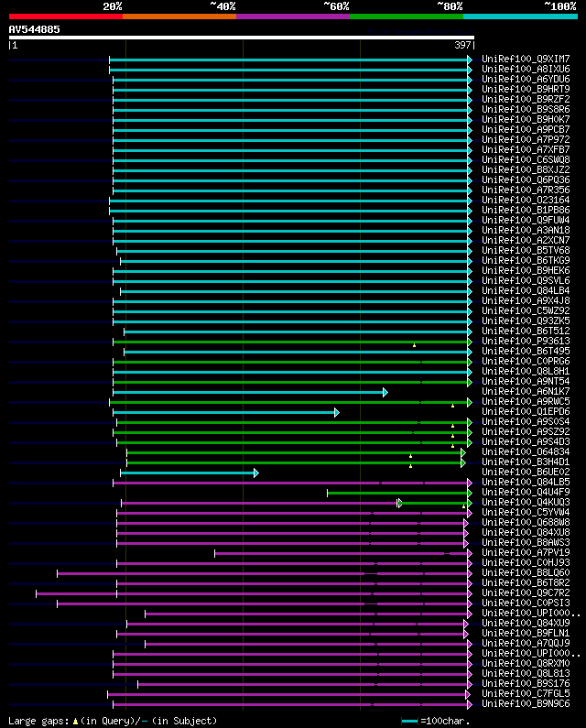586x728 pixels.
Task: Click the purple alignment bar for UniRef100_Q84LB5
Action: pos(290,483)
